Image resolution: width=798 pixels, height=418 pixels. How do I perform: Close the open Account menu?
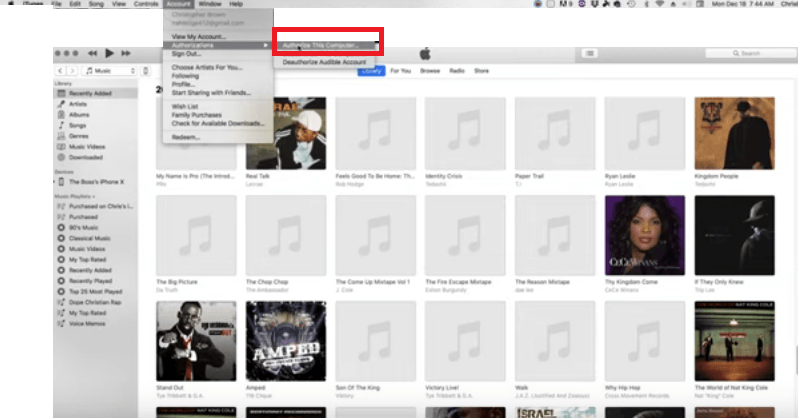[179, 4]
